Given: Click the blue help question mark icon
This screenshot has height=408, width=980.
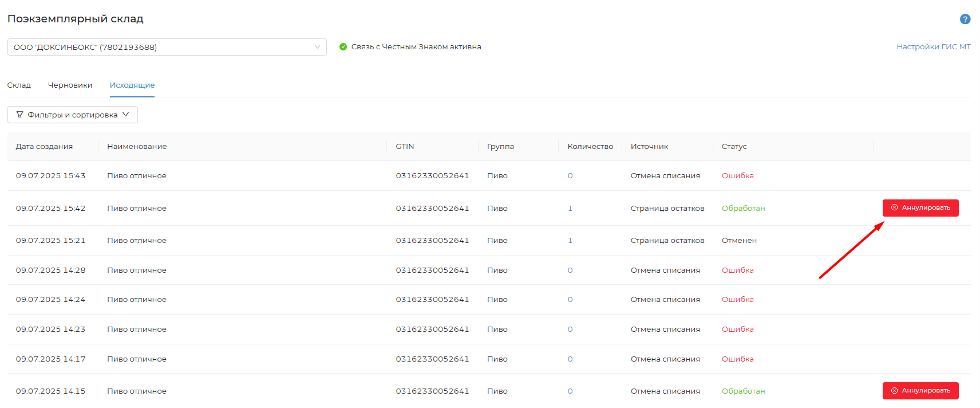Looking at the screenshot, I should coord(965,19).
